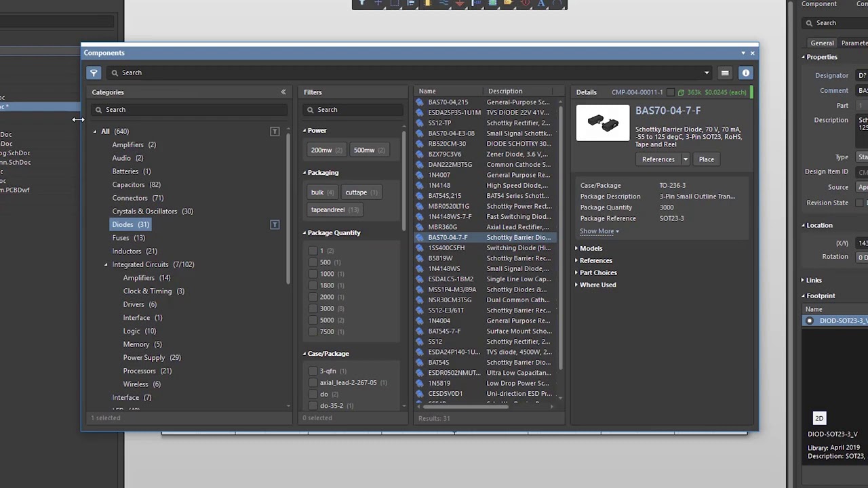Click the Filters search input field
The height and width of the screenshot is (488, 868).
(353, 110)
